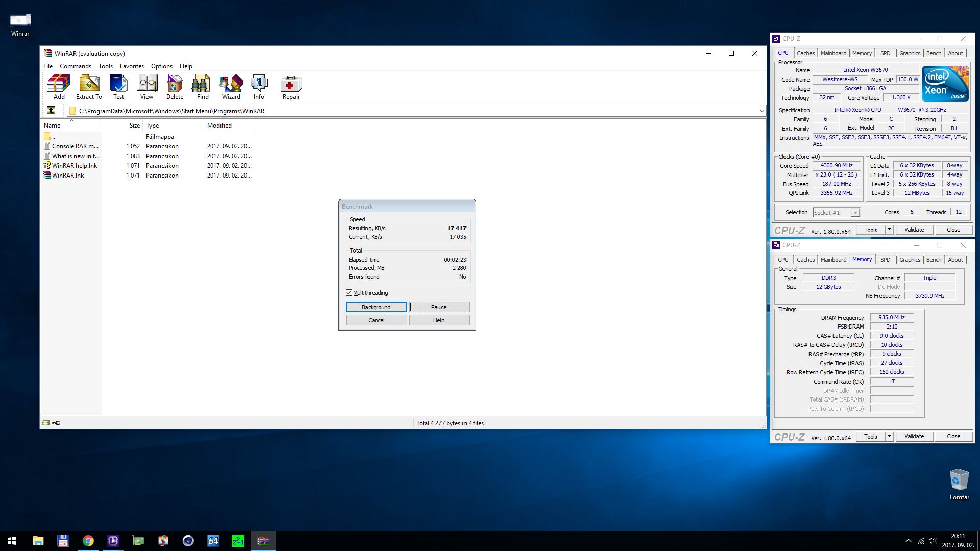Image resolution: width=980 pixels, height=551 pixels.
Task: Toggle the Multithreading checkbox
Action: pyautogui.click(x=349, y=293)
